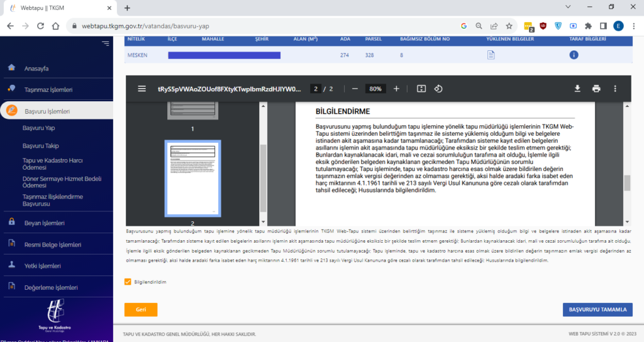
Task: Open Başvuru Takip menu item
Action: point(41,146)
